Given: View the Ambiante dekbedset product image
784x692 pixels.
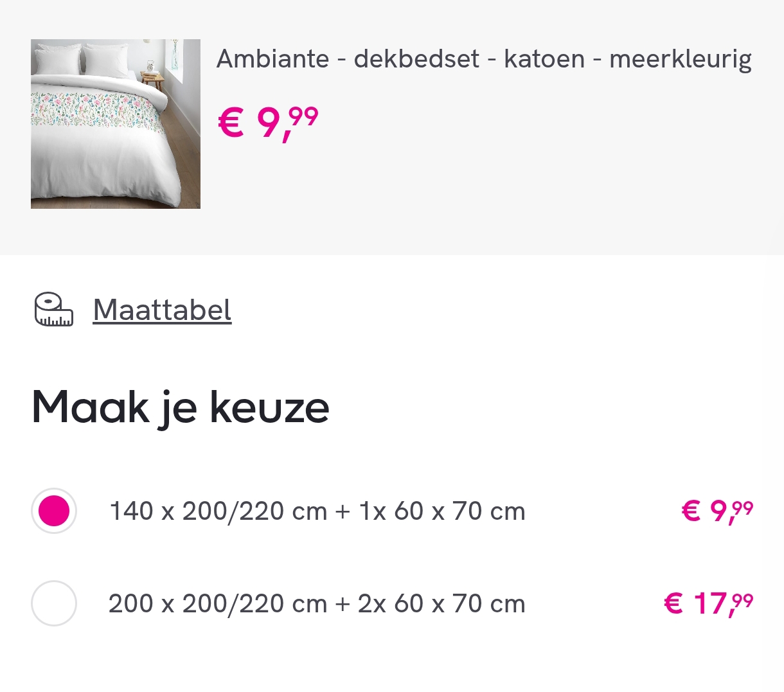Looking at the screenshot, I should pos(116,124).
